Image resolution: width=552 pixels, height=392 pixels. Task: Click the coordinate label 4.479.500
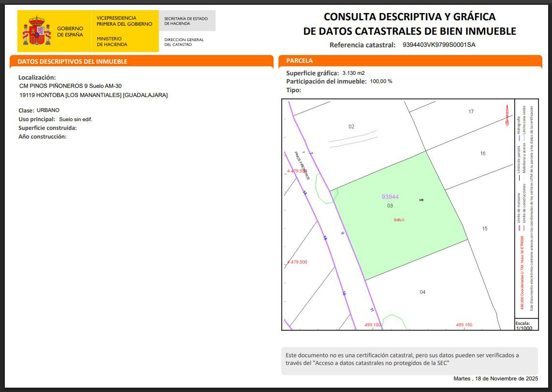pyautogui.click(x=297, y=261)
